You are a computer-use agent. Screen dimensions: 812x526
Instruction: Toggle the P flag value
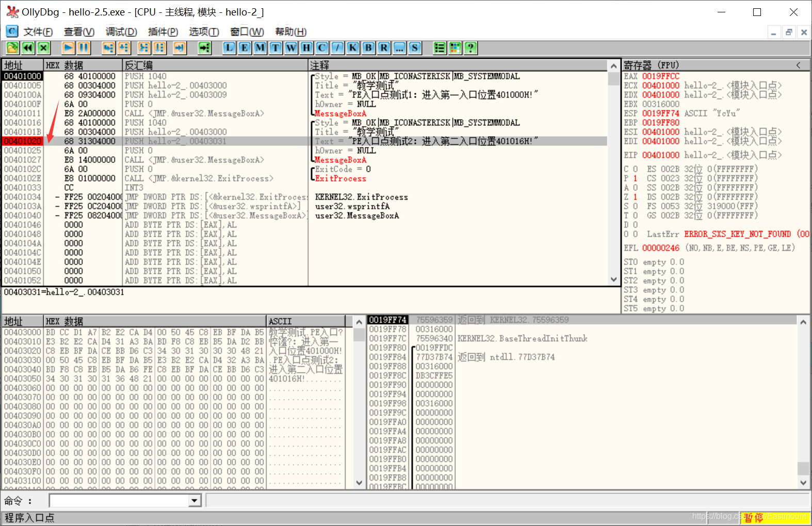click(x=635, y=178)
